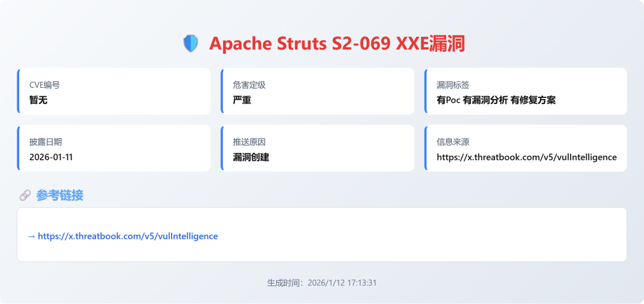Click the 漏洞创建 value
644x304 pixels.
tap(251, 157)
